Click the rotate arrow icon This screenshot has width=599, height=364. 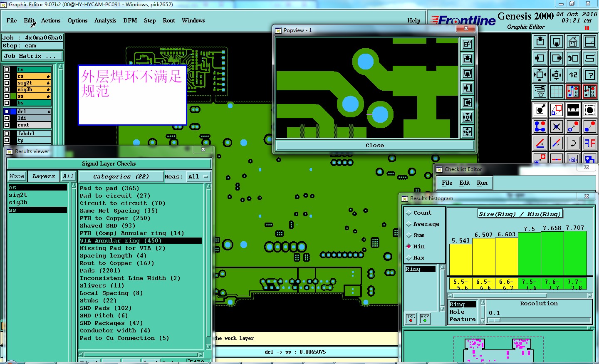click(573, 143)
